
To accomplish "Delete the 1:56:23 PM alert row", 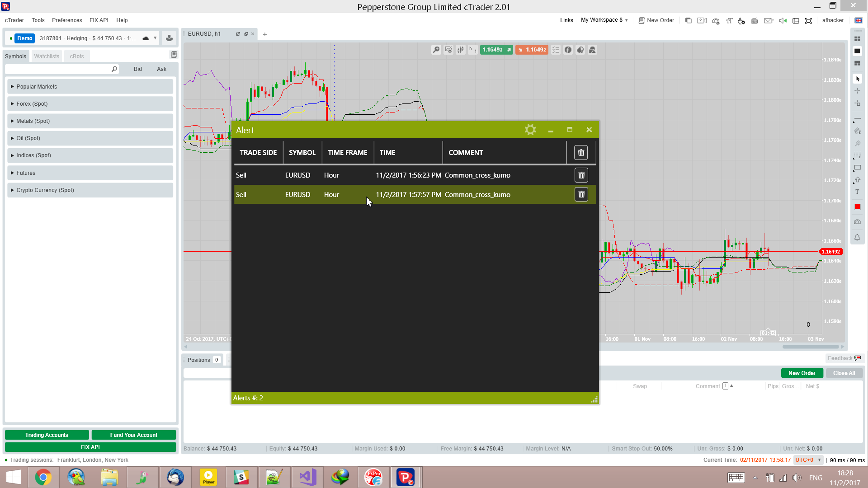I will click(581, 175).
